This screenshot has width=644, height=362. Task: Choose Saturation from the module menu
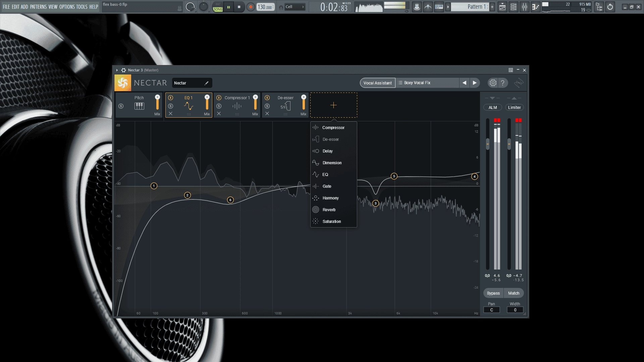(x=333, y=222)
